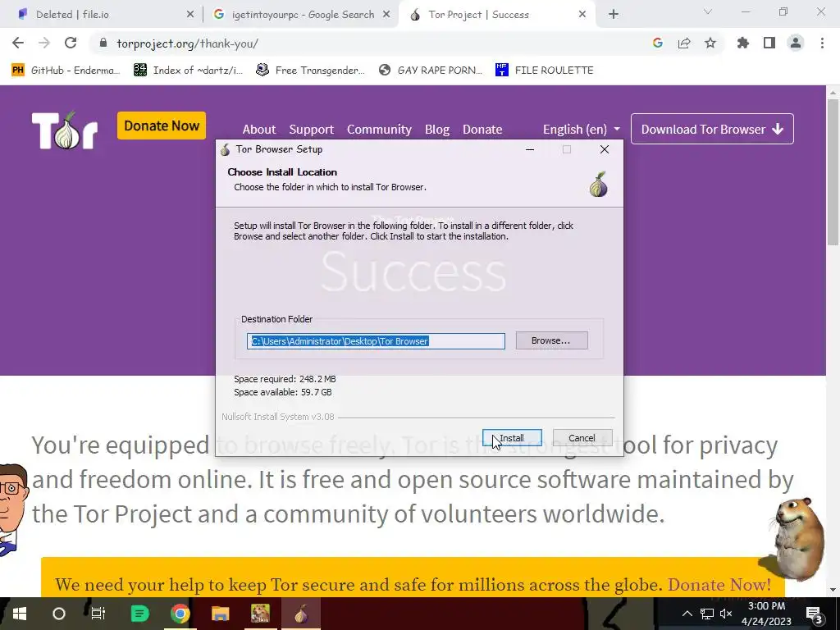
Task: Open the hamster app taskbar icon
Action: tap(260, 614)
